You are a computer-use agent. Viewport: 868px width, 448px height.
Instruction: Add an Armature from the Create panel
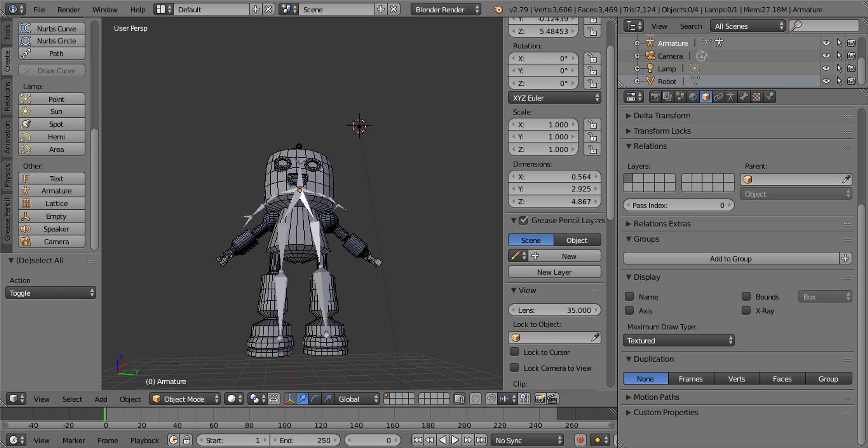pyautogui.click(x=52, y=191)
